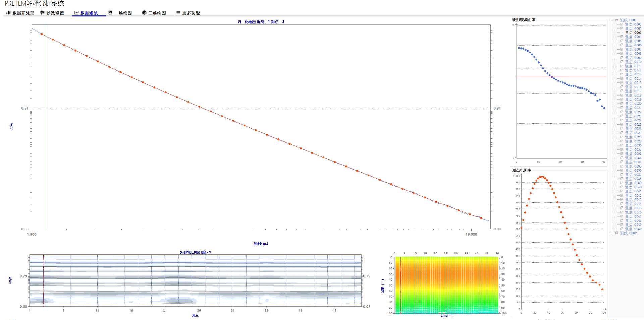
Task: Click the sliders icon beside 参数设置
Action: click(x=42, y=13)
